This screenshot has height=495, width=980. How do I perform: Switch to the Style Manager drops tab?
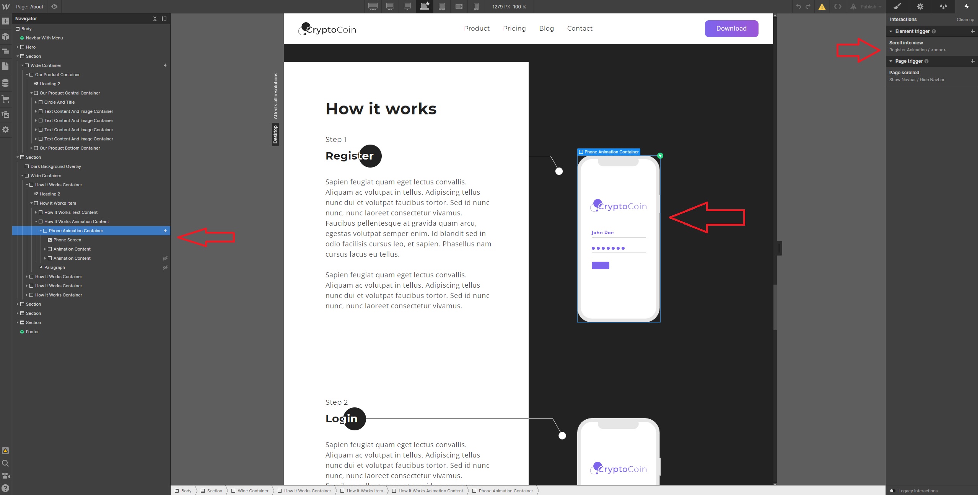point(943,7)
